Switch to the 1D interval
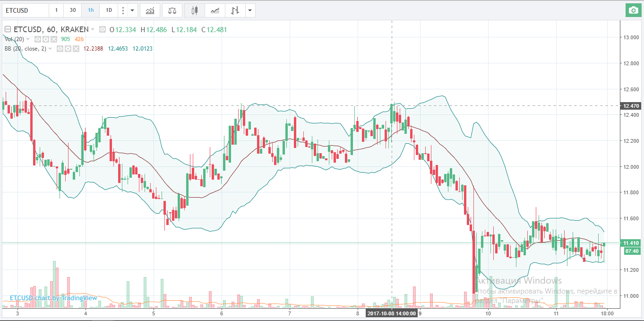The image size is (644, 321). click(109, 10)
